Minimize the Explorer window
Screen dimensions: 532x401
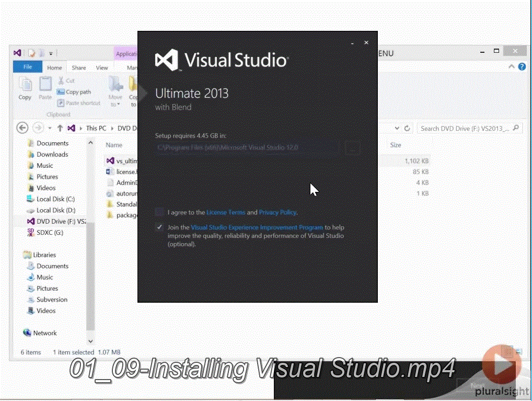pyautogui.click(x=482, y=52)
